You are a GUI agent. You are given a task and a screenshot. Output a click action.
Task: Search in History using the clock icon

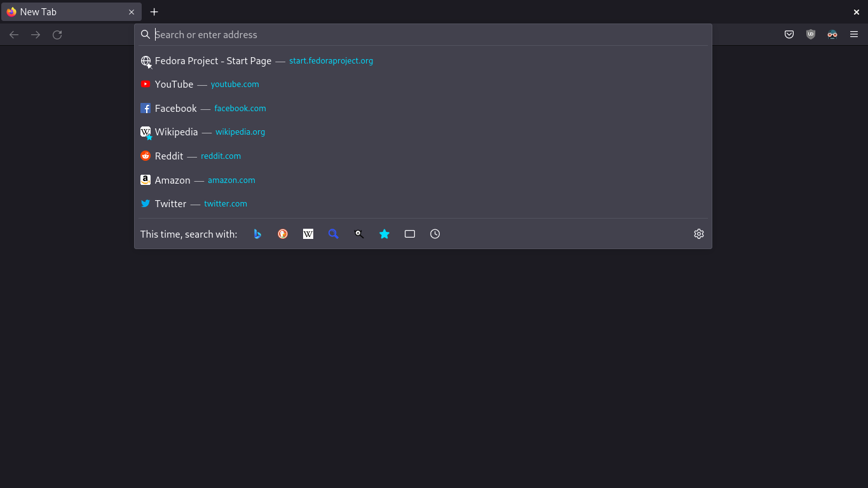(435, 234)
